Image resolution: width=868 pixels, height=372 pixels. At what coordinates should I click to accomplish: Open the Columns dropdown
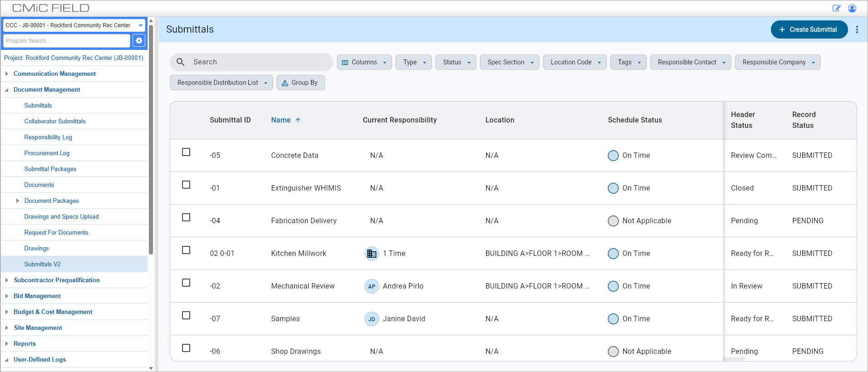pos(365,62)
